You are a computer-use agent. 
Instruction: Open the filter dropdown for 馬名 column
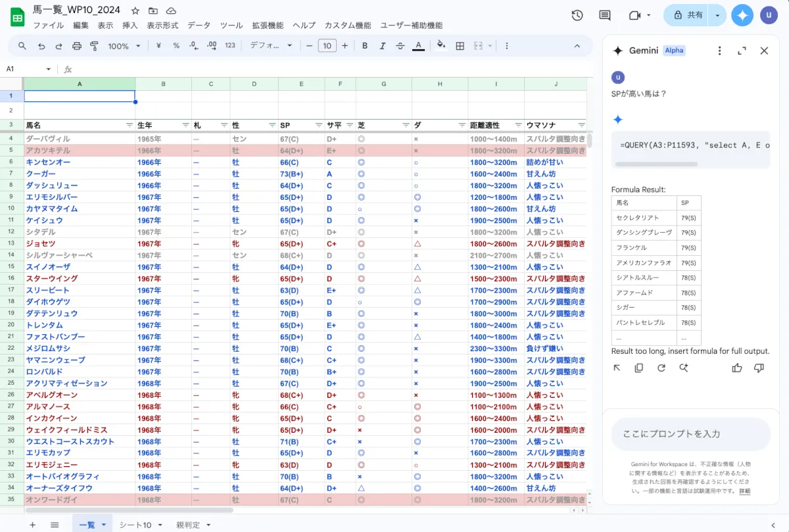point(129,125)
